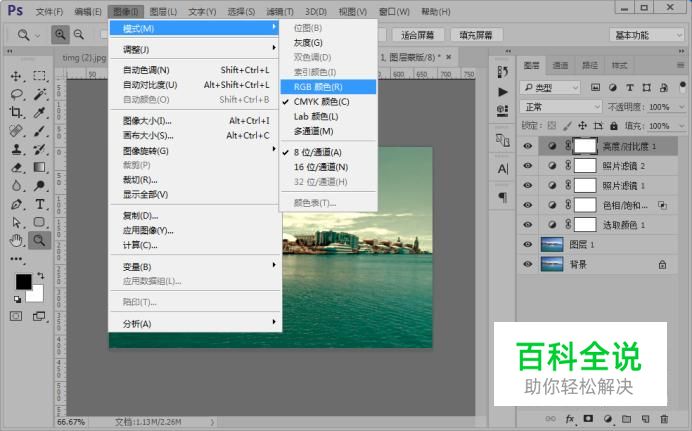Hide the 图层 1 layer
The height and width of the screenshot is (431, 692).
[x=527, y=244]
